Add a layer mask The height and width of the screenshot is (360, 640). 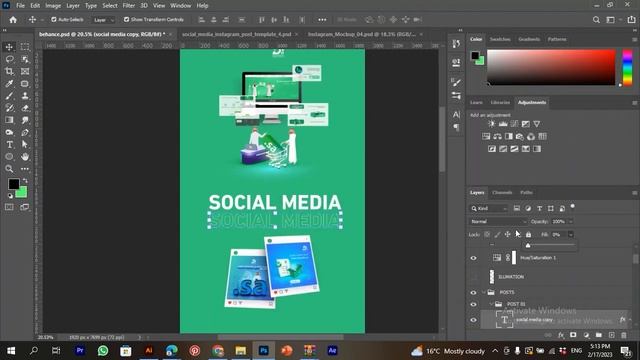point(573,335)
